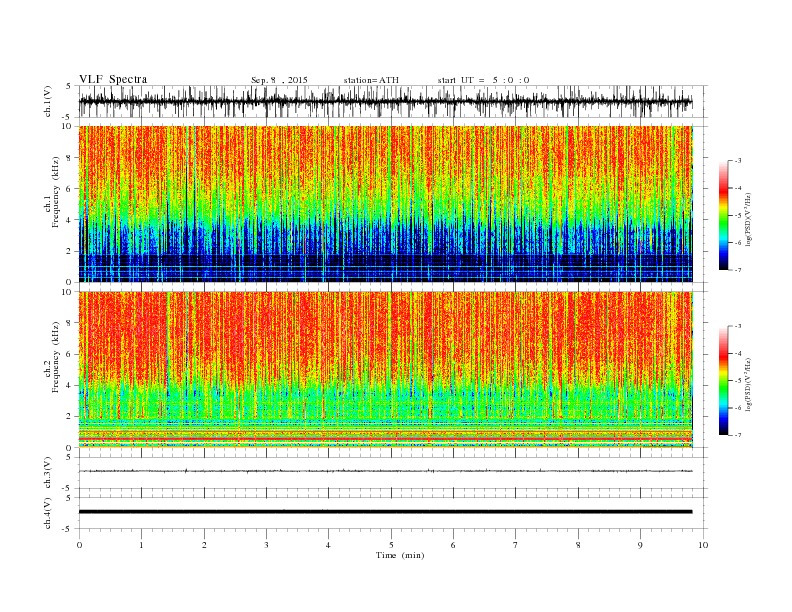The image size is (792, 612).
Task: Click the "8" kHz tick on ch.2 frequency axis
Action: [69, 323]
